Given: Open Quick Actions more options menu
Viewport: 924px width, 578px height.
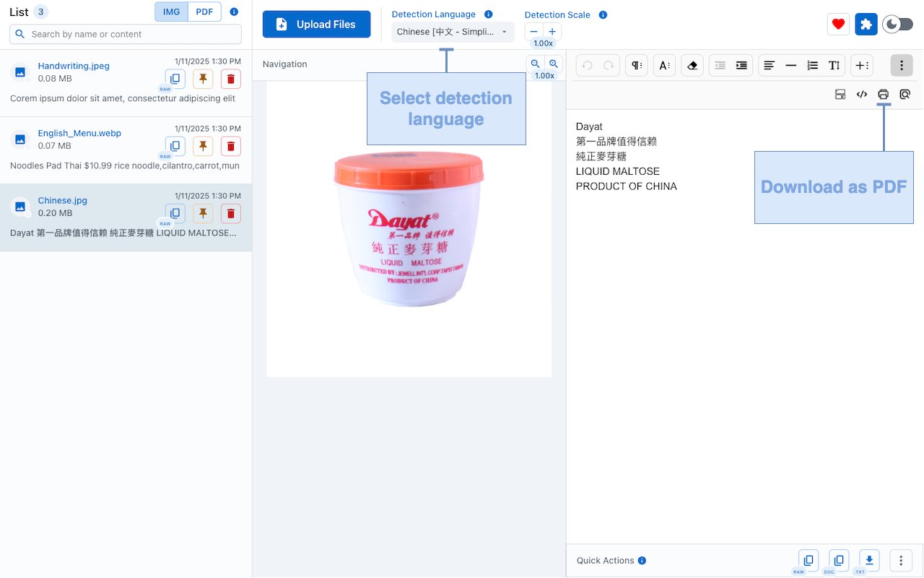Looking at the screenshot, I should click(x=901, y=560).
